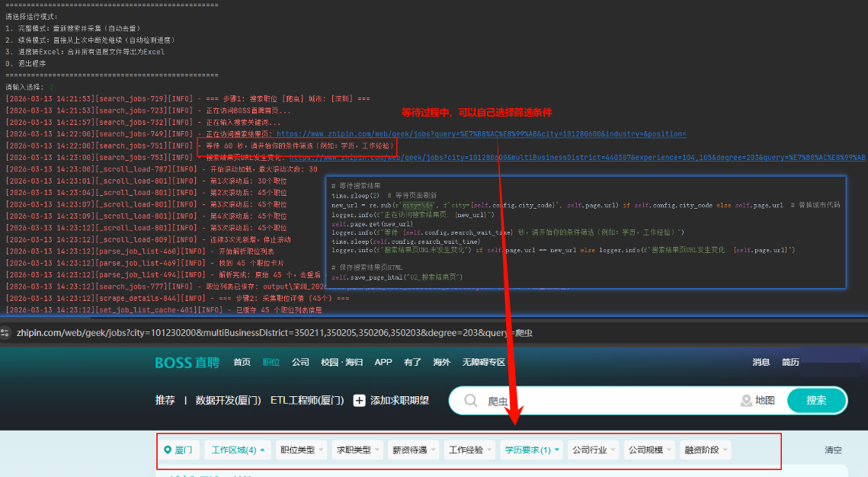Select the 推荐 tab
Viewport: 868px width, 477px height.
click(x=165, y=400)
